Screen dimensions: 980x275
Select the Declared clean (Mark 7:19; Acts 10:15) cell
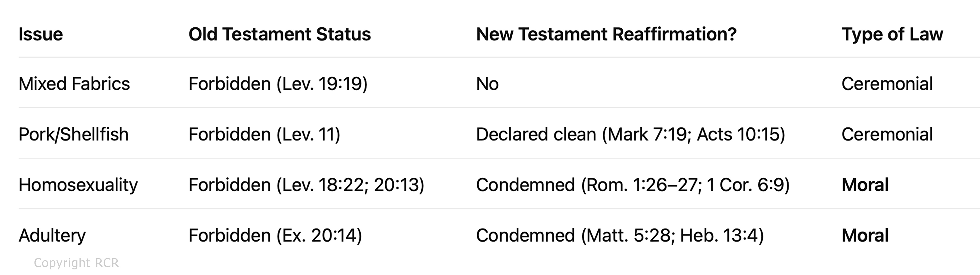click(630, 134)
